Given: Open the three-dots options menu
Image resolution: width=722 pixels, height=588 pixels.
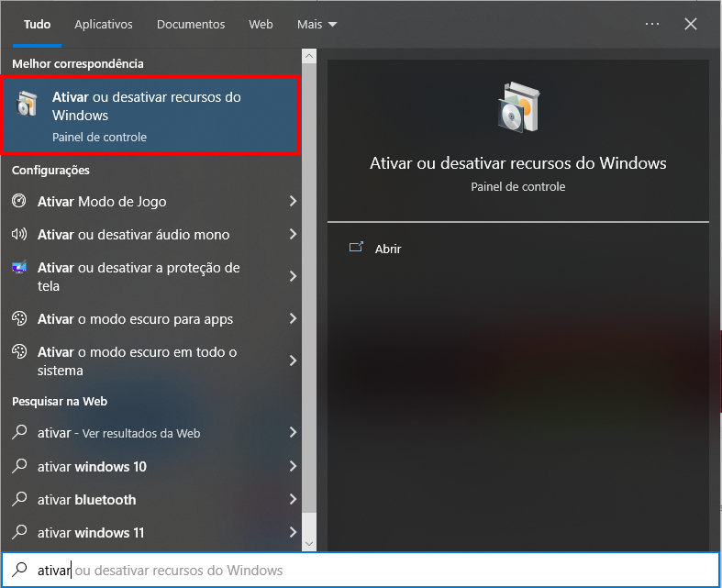Looking at the screenshot, I should [x=652, y=24].
